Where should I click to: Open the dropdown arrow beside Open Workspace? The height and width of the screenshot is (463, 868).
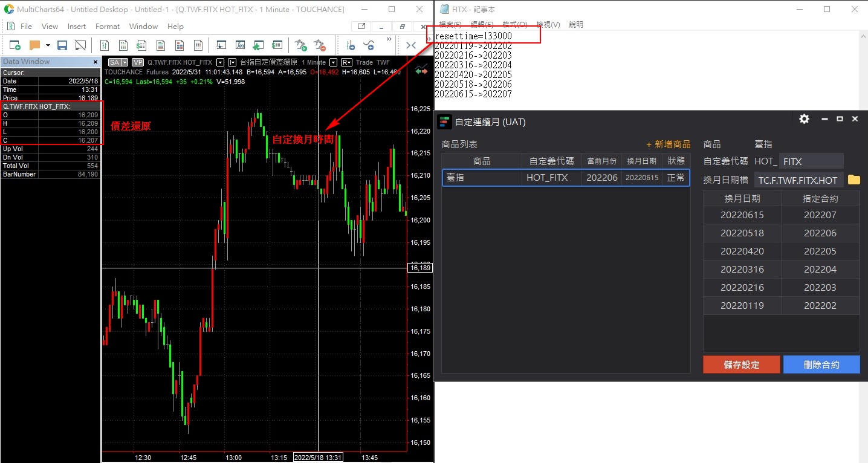48,45
